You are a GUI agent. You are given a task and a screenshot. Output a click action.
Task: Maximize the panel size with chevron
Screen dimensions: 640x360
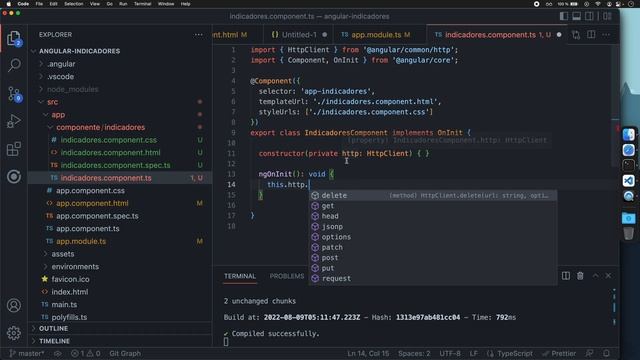point(595,276)
